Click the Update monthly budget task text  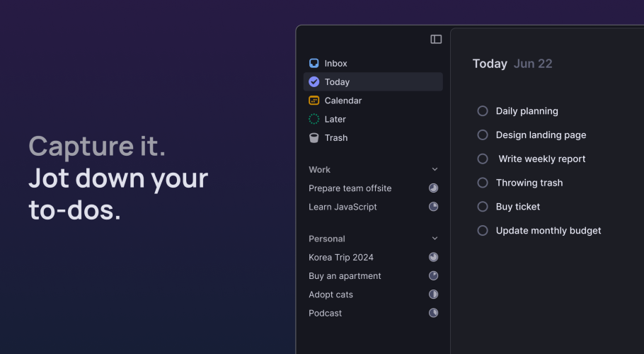pos(548,230)
